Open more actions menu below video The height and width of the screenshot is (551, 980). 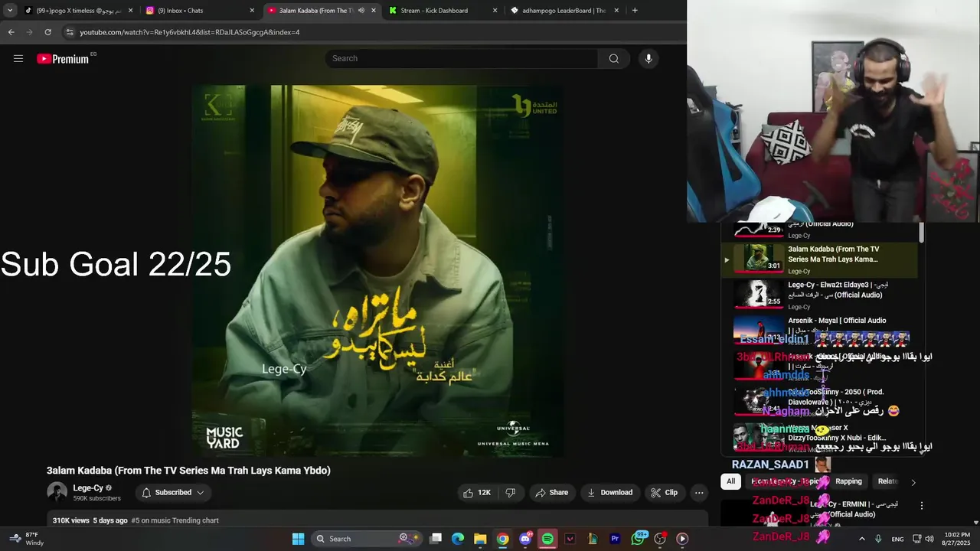699,493
